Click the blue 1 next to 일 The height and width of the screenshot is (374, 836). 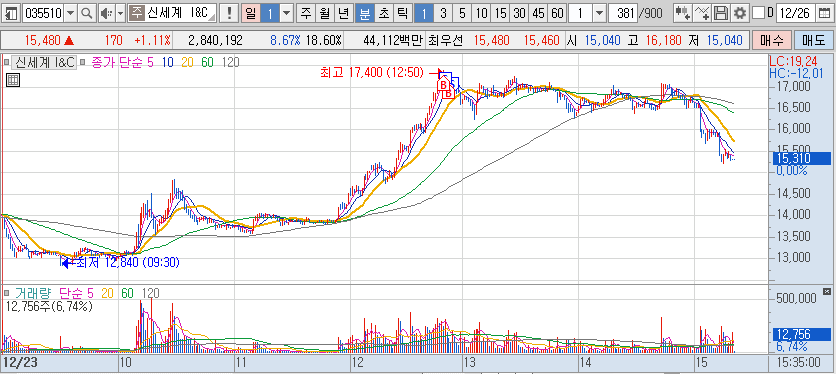coord(270,13)
